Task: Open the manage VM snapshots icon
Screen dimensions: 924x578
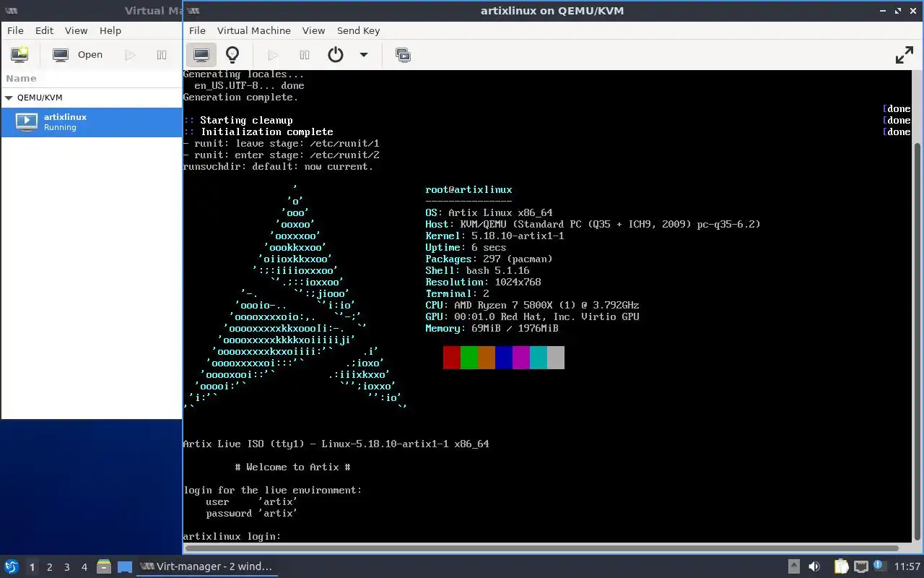Action: tap(403, 55)
